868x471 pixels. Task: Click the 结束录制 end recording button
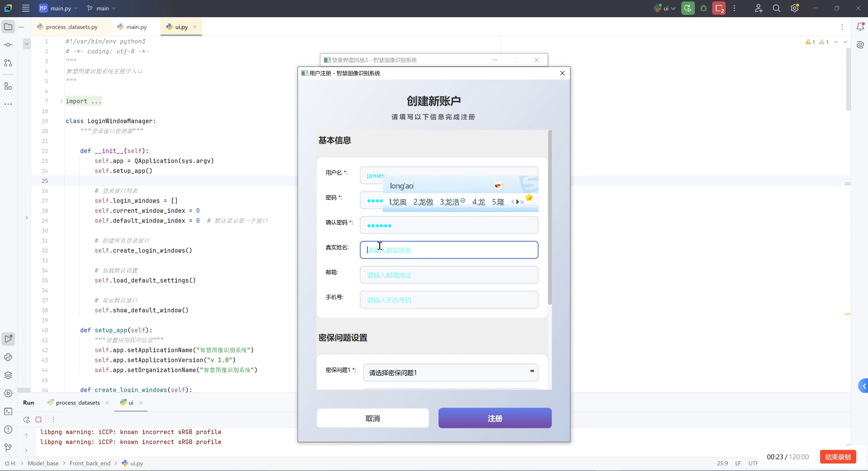pos(837,457)
